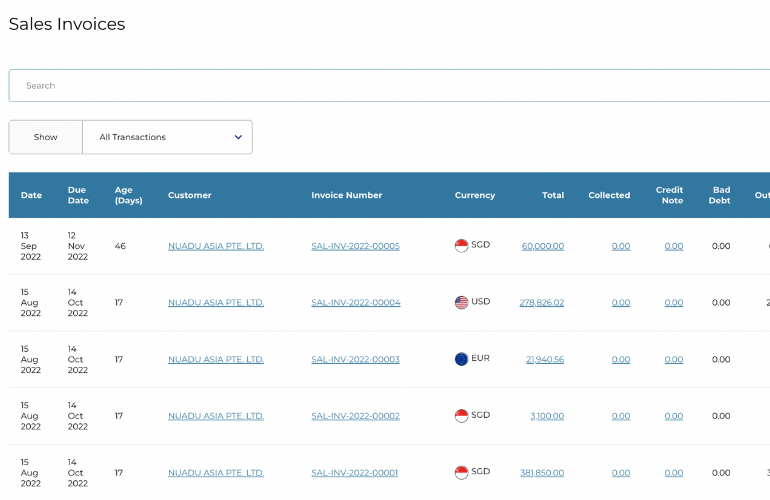Open customer link in SAL-INV-2022-00002 row

coord(216,416)
